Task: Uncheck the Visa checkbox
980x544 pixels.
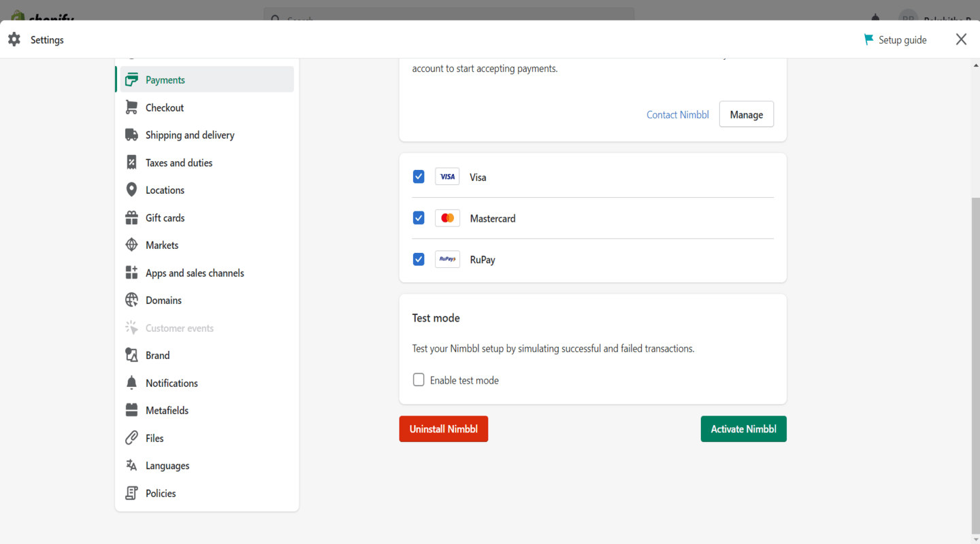Action: (x=419, y=177)
